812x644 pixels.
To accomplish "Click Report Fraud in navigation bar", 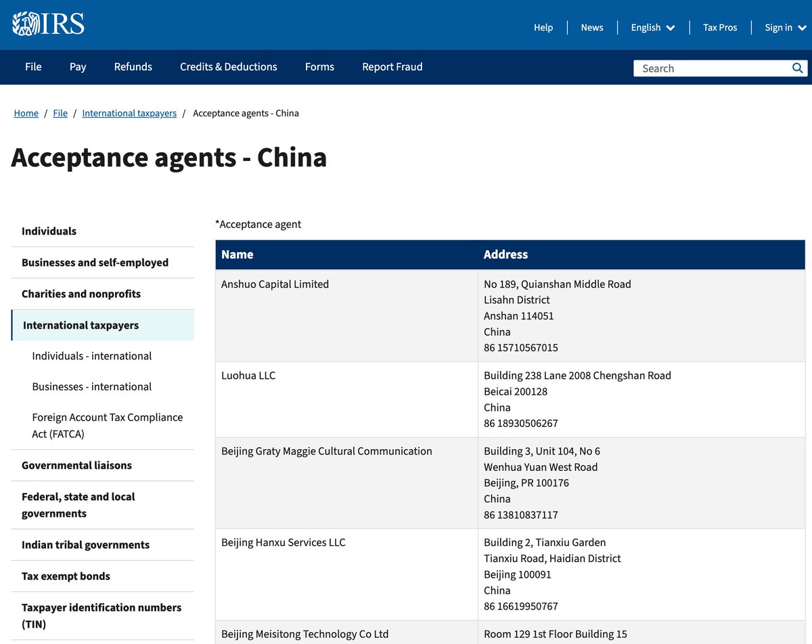I will coord(392,66).
